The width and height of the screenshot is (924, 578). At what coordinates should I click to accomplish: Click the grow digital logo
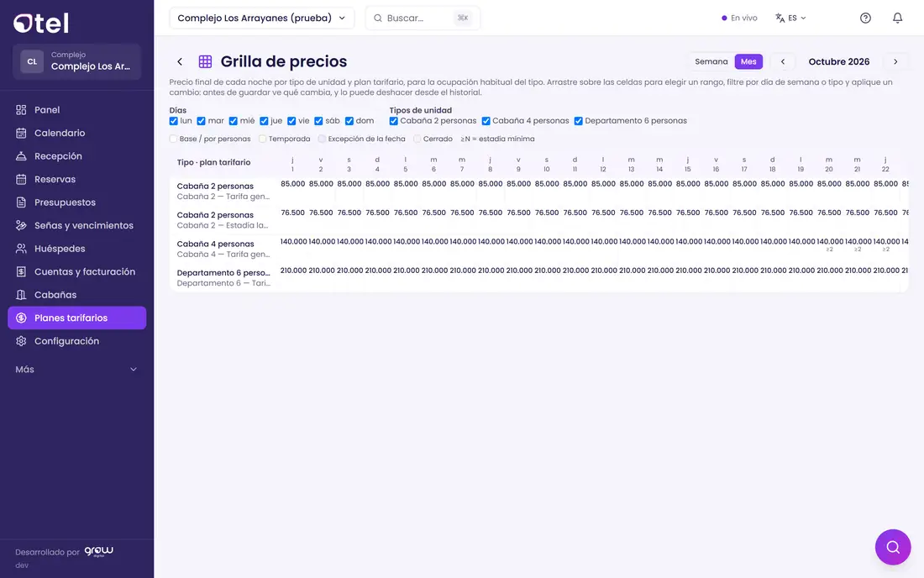pyautogui.click(x=98, y=551)
